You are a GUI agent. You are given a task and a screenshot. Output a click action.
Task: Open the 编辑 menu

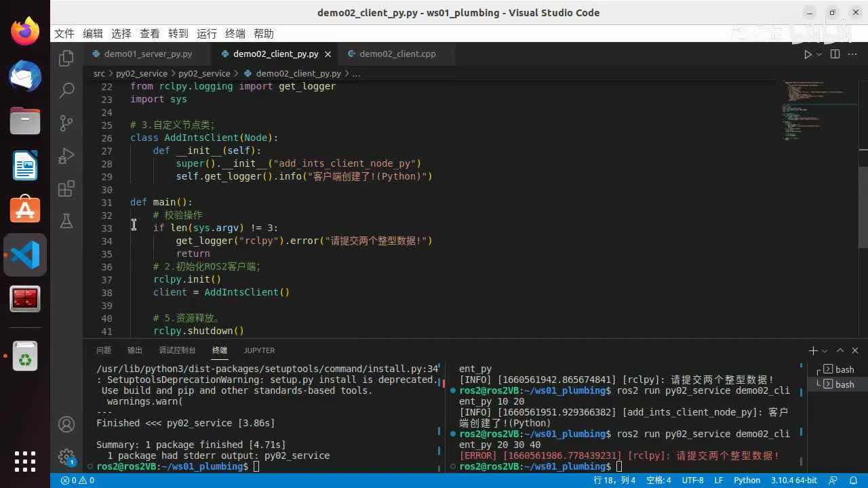93,34
